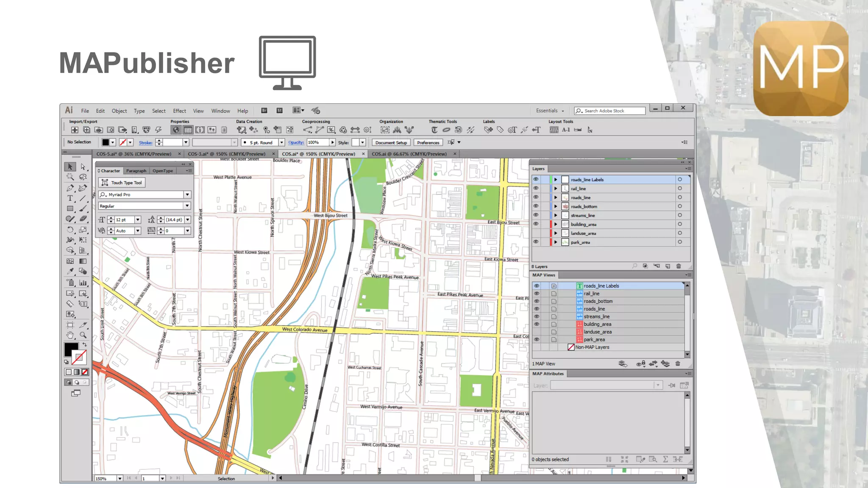Click the Eyedropper tool
The image size is (868, 488).
[70, 272]
